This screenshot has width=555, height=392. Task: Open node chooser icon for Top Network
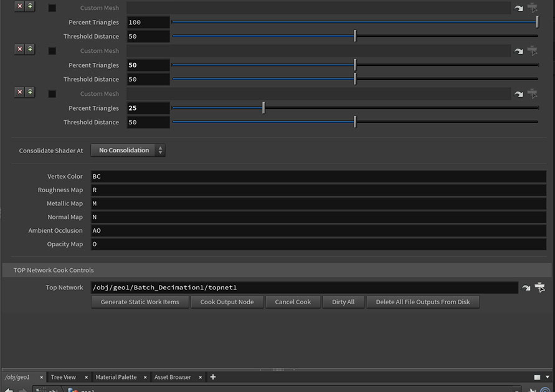pos(540,287)
